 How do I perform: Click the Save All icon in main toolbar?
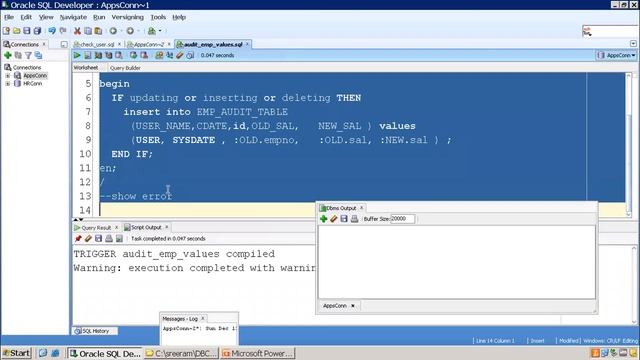pos(37,31)
